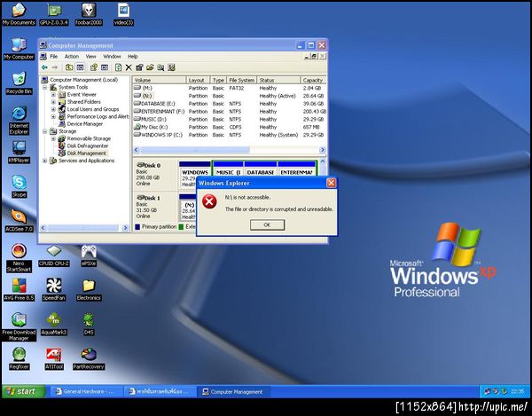Image resolution: width=532 pixels, height=416 pixels.
Task: Select the WINDOWS XP (C:) volume row
Action: [230, 135]
